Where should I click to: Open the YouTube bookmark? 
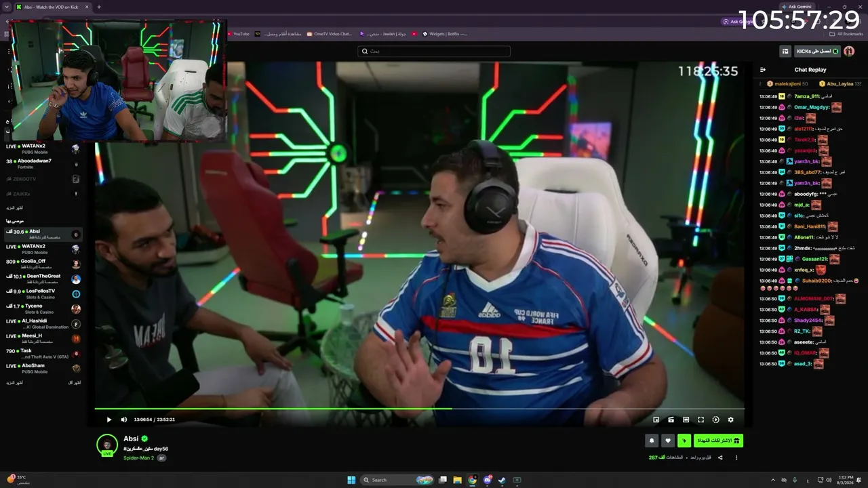237,34
